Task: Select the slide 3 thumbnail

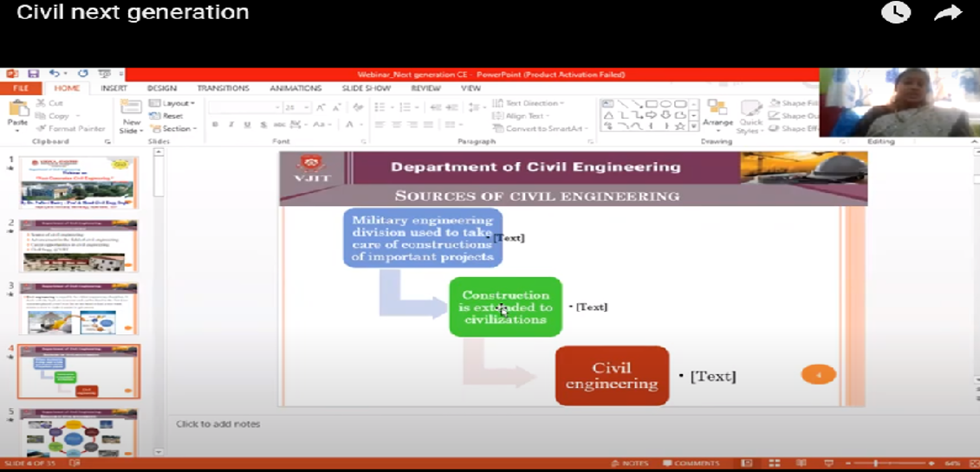Action: coord(78,308)
